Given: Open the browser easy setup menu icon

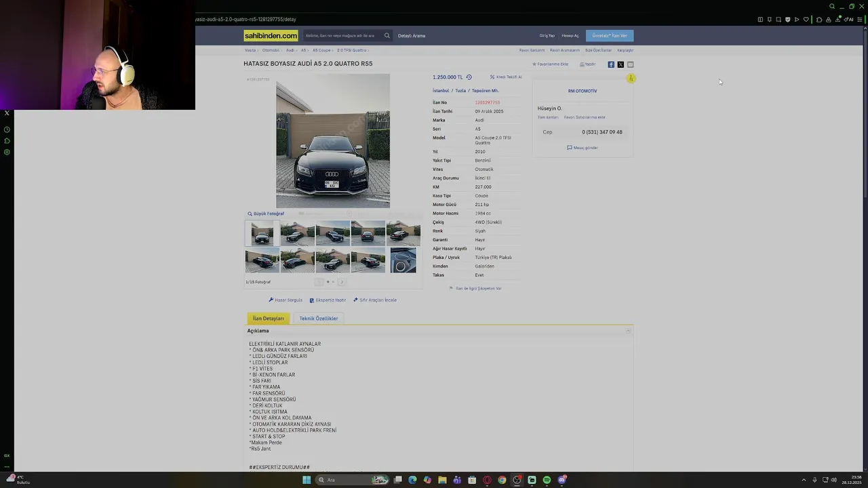Looking at the screenshot, I should [859, 20].
